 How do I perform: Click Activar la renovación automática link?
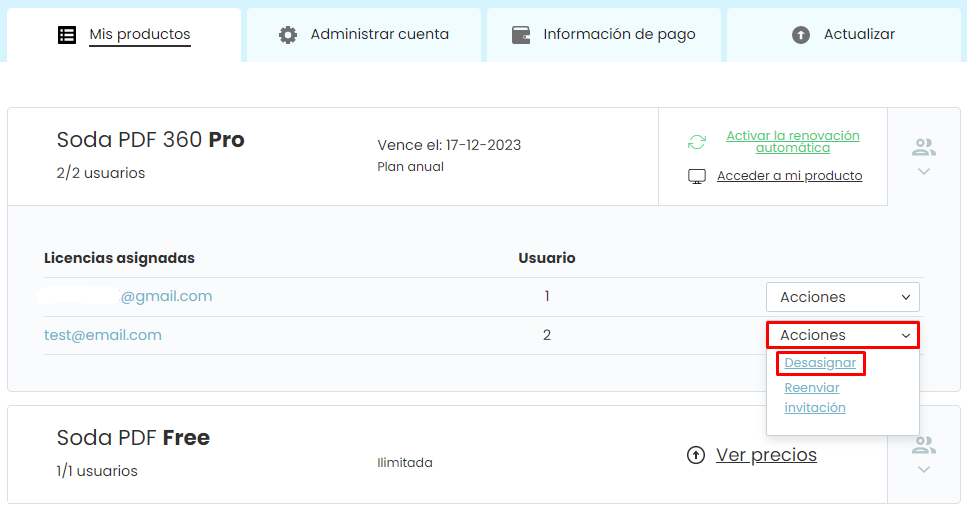(792, 141)
